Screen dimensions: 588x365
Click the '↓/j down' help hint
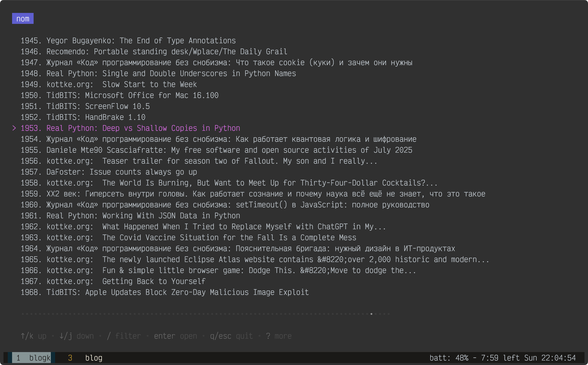click(76, 336)
